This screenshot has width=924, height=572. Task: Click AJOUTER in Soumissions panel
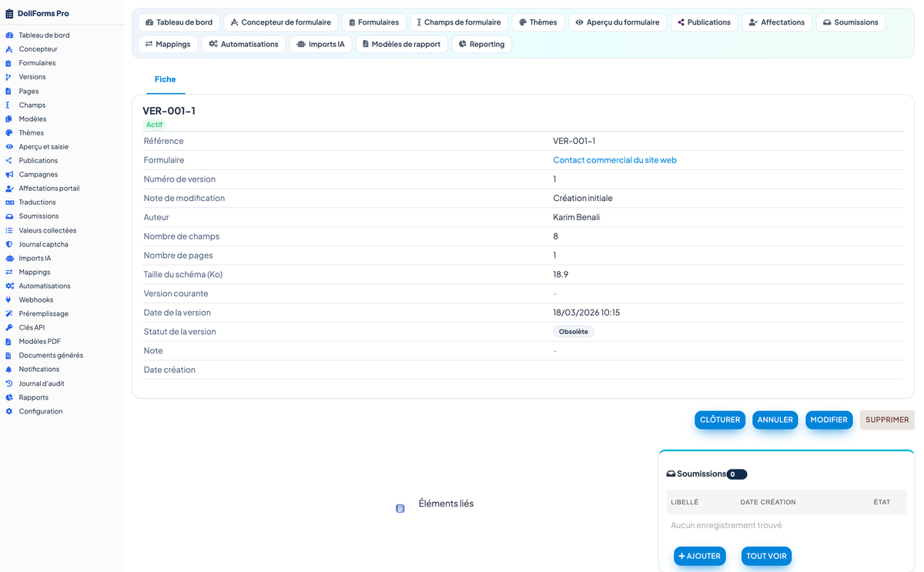pos(699,556)
